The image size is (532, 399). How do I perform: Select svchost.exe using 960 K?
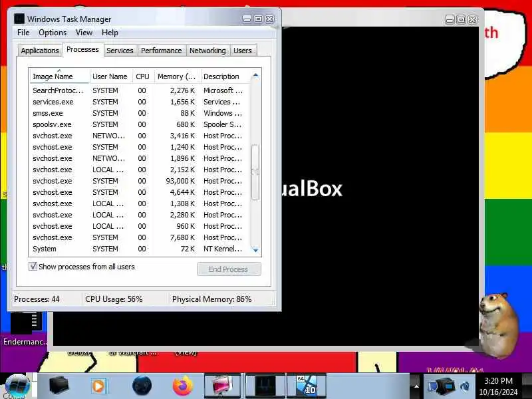coord(139,226)
